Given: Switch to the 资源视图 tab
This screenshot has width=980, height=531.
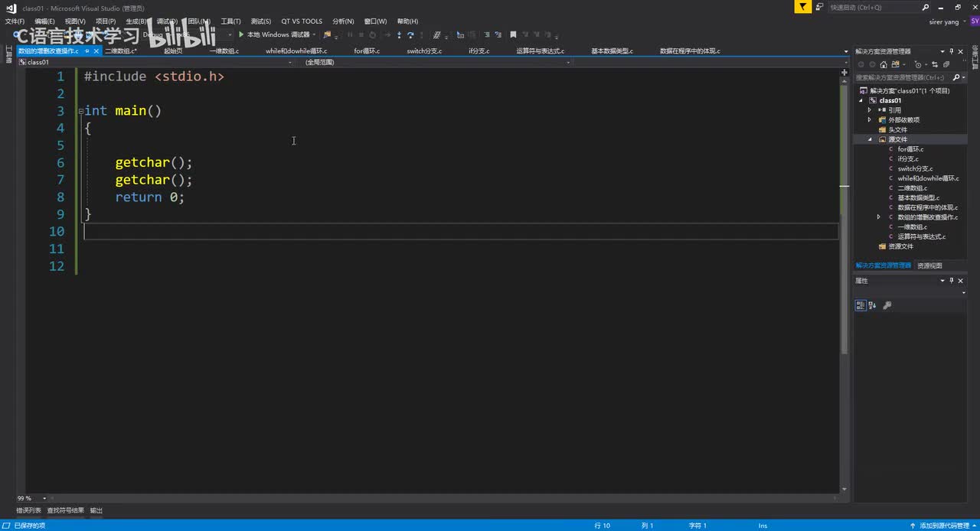Looking at the screenshot, I should (x=929, y=265).
